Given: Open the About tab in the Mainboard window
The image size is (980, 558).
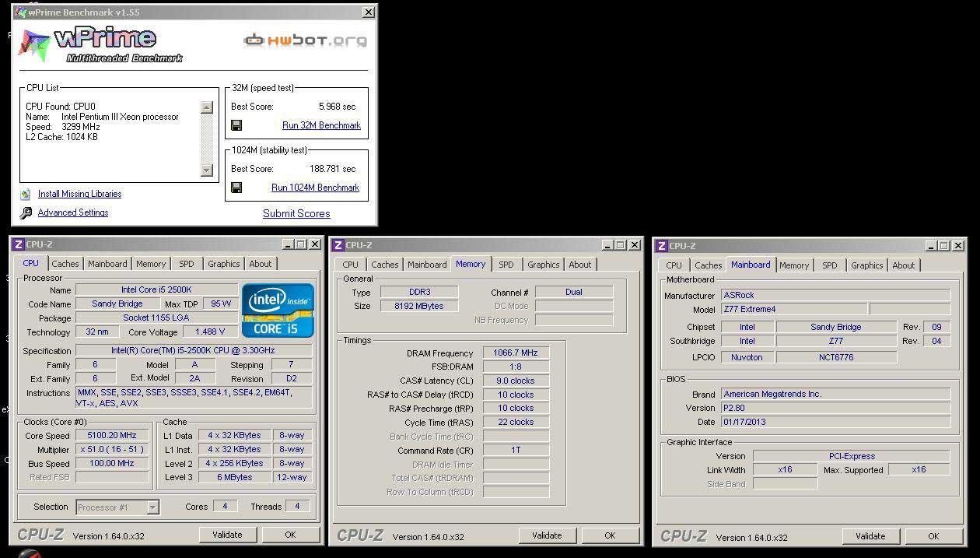Looking at the screenshot, I should coord(904,265).
